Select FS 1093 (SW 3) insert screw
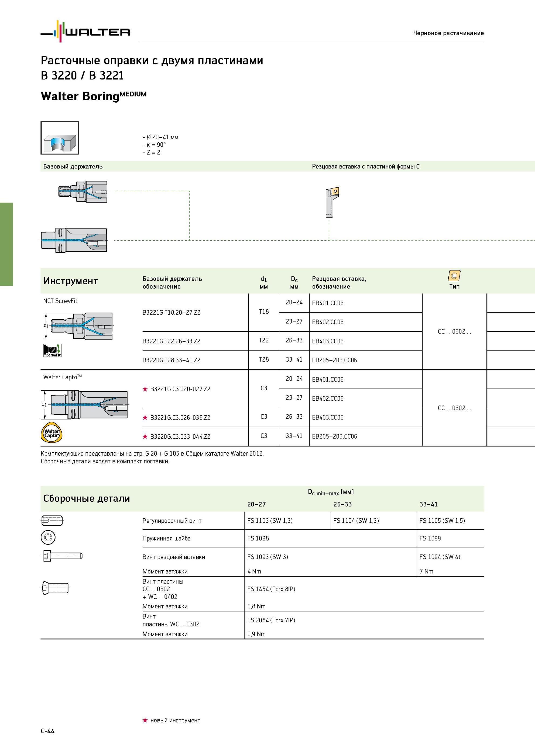 pos(268,557)
